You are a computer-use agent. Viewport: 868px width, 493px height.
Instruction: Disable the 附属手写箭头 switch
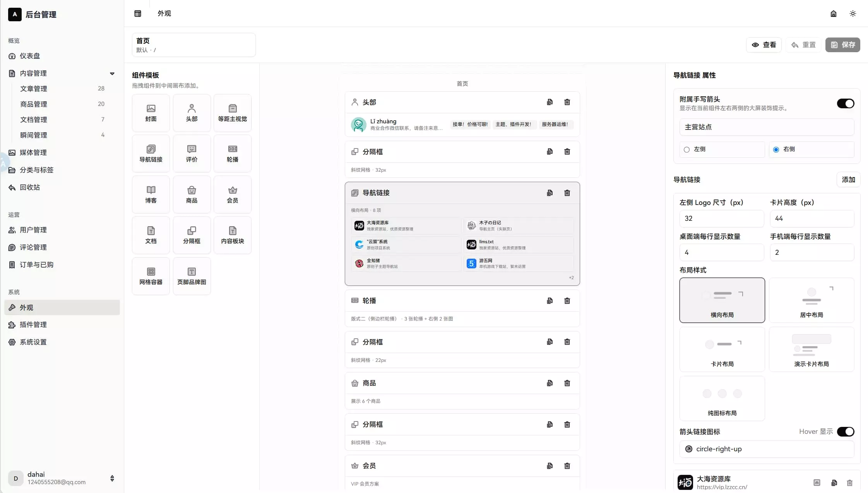tap(846, 104)
